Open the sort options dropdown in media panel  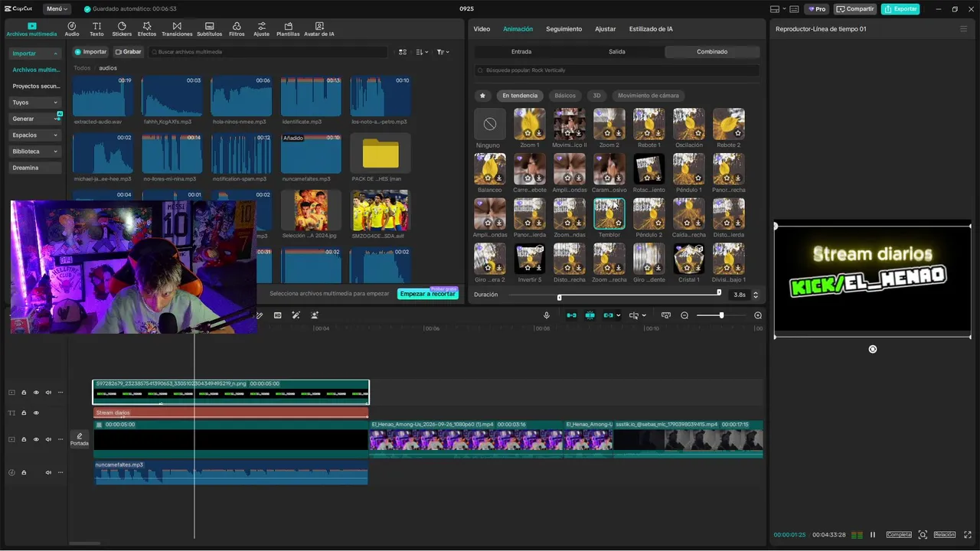click(x=422, y=52)
